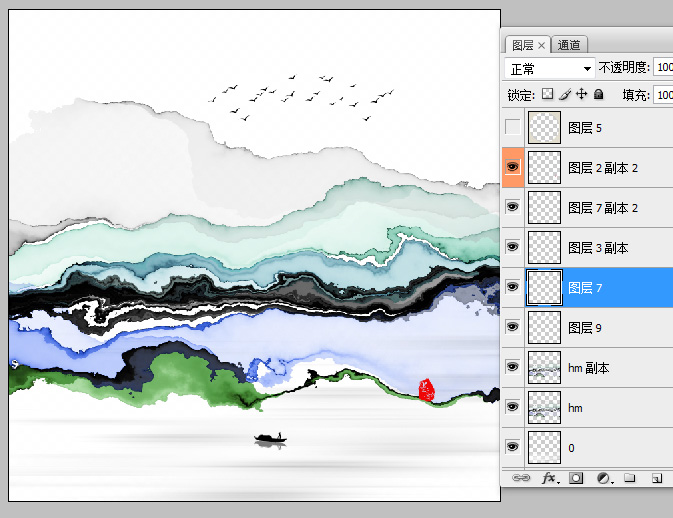The width and height of the screenshot is (673, 518).
Task: Select layer name 图层 2 副本 2
Action: tap(603, 168)
